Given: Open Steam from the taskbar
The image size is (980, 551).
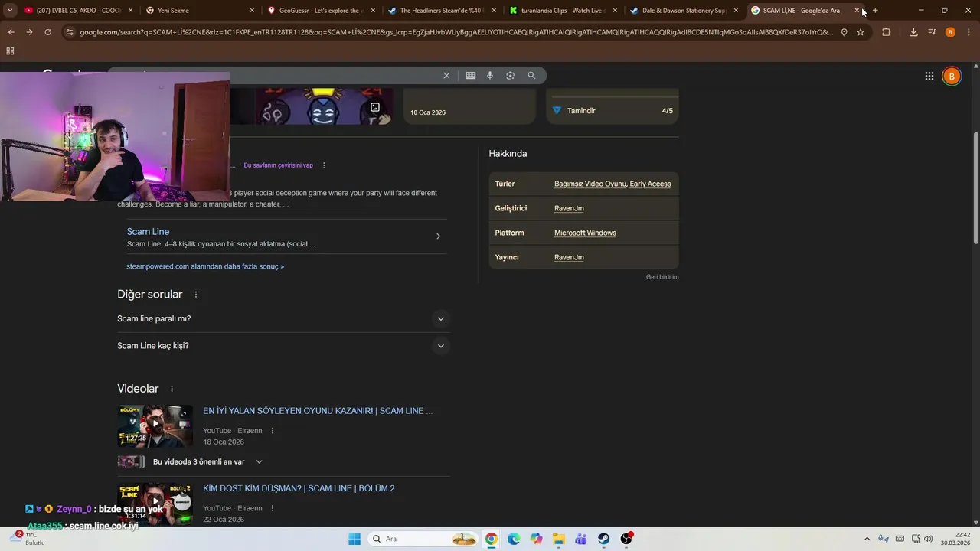Looking at the screenshot, I should [604, 539].
